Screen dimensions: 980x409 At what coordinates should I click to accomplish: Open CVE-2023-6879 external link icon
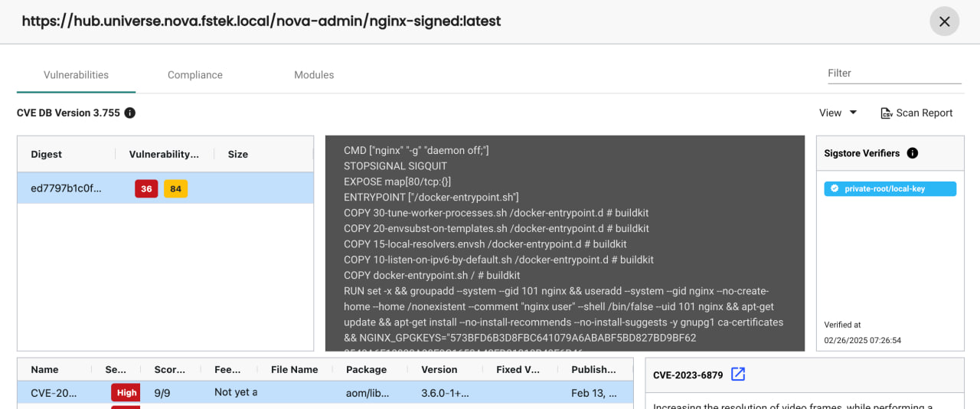point(738,375)
